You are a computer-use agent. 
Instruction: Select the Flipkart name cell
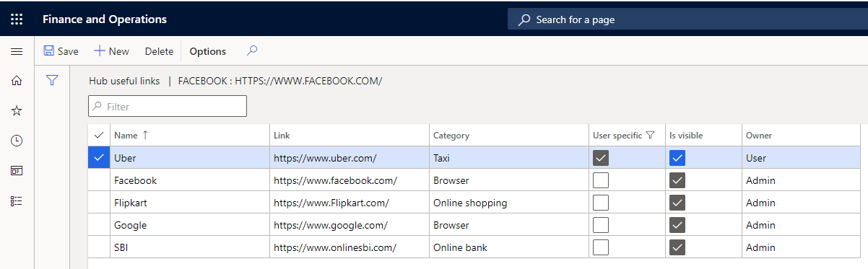click(190, 203)
